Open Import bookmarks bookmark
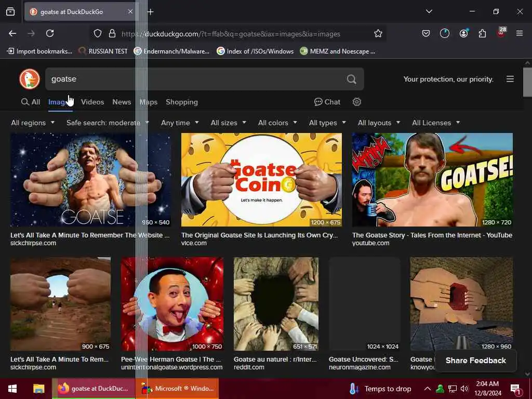 point(39,51)
